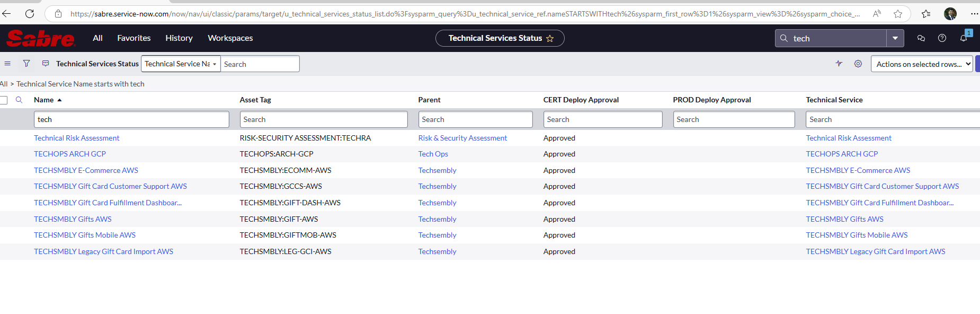Click the Sabre logo
The height and width of the screenshot is (314, 980).
[x=40, y=38]
